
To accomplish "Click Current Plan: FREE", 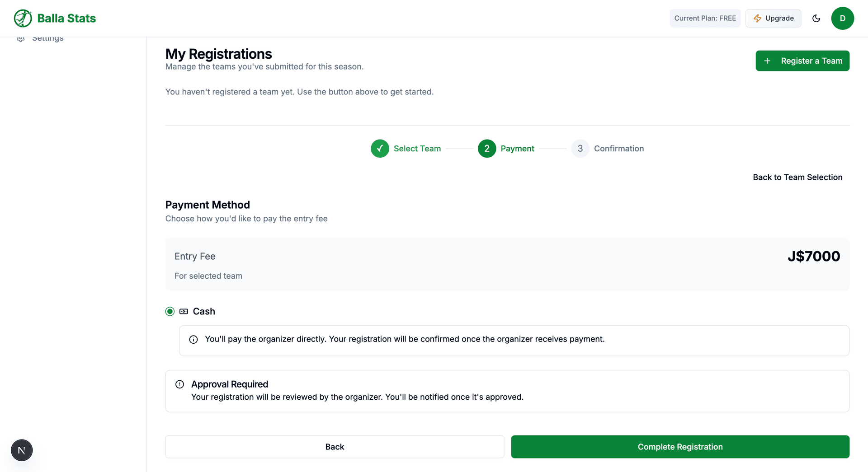I will point(705,18).
